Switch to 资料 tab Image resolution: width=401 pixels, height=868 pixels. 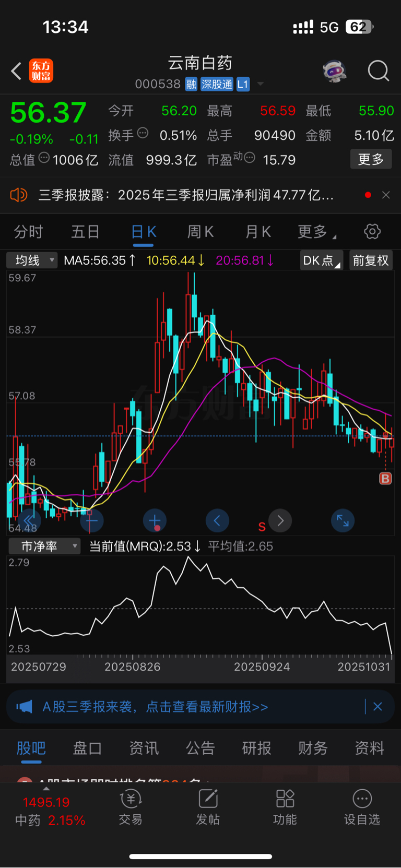click(x=369, y=748)
